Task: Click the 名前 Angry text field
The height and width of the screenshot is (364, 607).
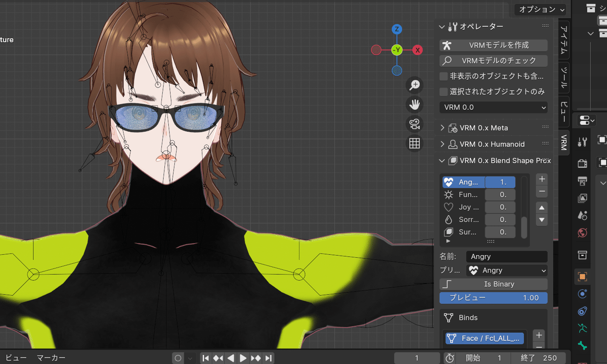Action: 507,257
